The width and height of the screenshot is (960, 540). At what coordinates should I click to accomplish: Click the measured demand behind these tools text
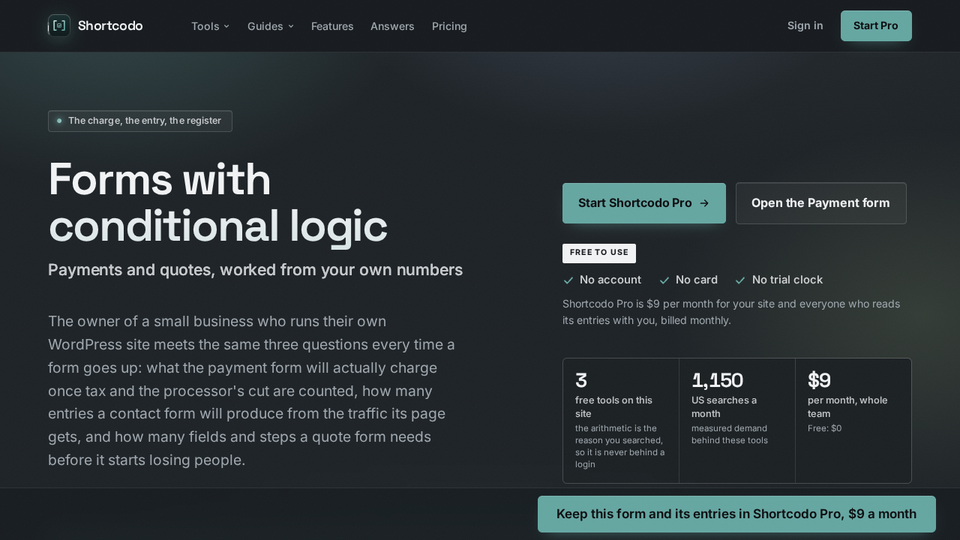(729, 434)
